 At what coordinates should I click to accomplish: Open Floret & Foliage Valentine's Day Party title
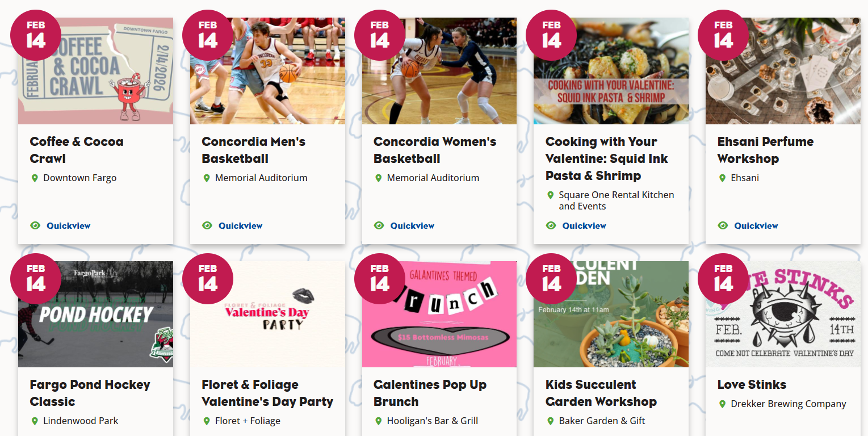coord(267,393)
